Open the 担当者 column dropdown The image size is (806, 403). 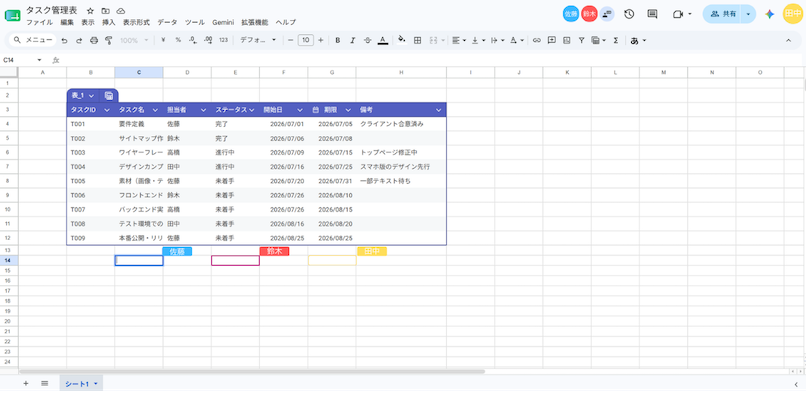tap(204, 110)
